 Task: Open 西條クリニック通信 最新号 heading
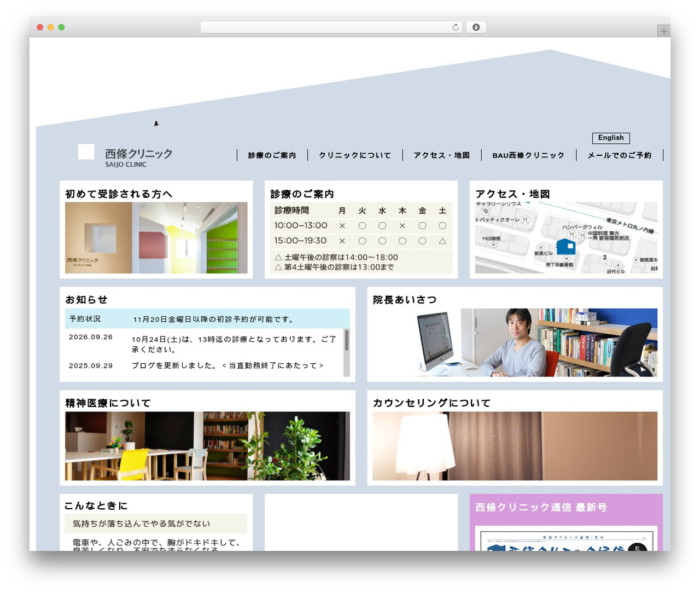point(541,508)
